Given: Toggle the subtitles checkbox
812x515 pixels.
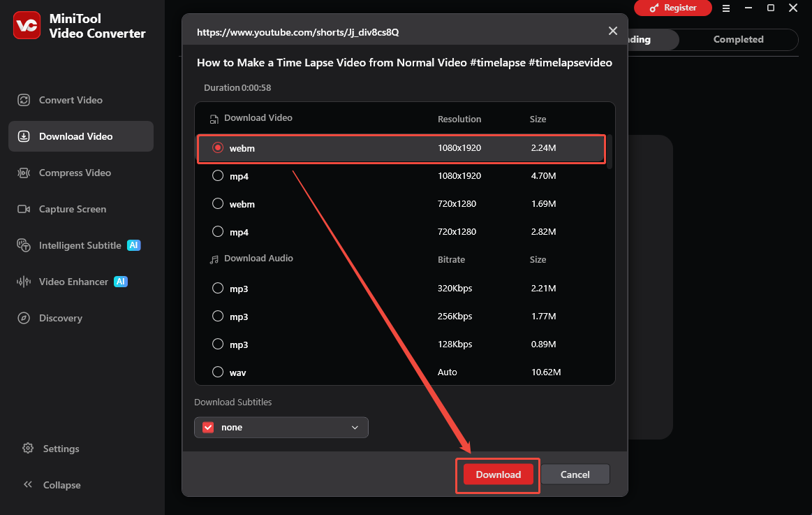Looking at the screenshot, I should (x=208, y=428).
